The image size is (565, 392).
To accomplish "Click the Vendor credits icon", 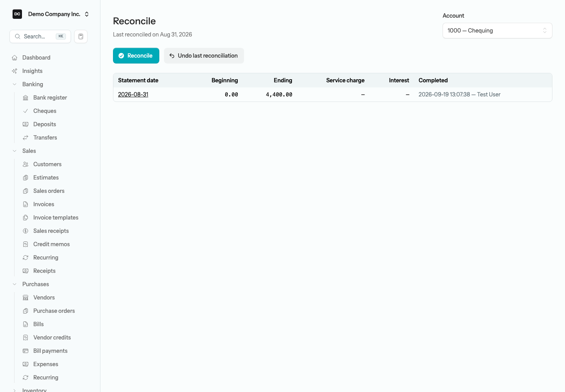I will point(26,338).
